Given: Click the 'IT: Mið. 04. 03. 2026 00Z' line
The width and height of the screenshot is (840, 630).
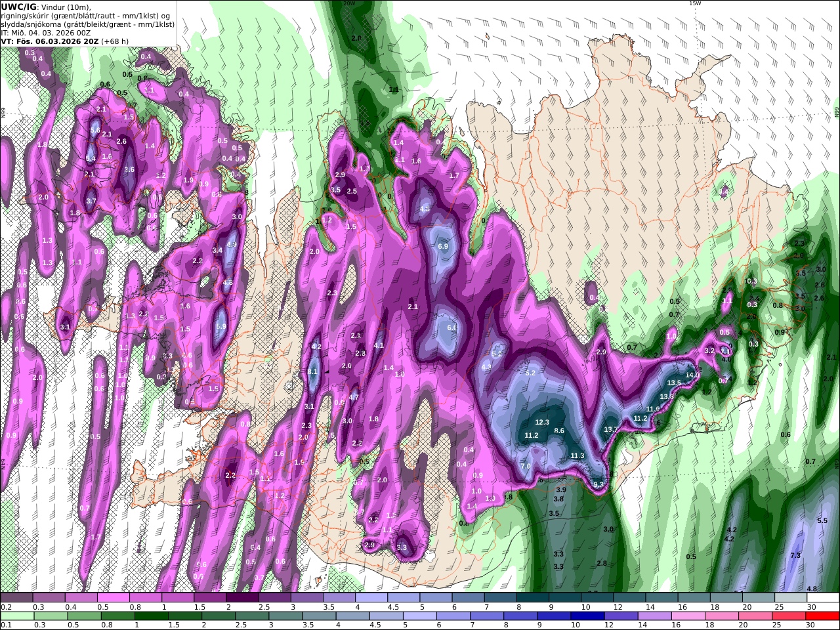Looking at the screenshot, I should [46, 32].
